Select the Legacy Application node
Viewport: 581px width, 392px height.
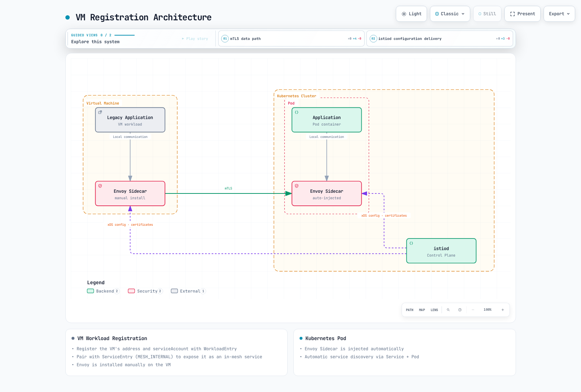130,120
